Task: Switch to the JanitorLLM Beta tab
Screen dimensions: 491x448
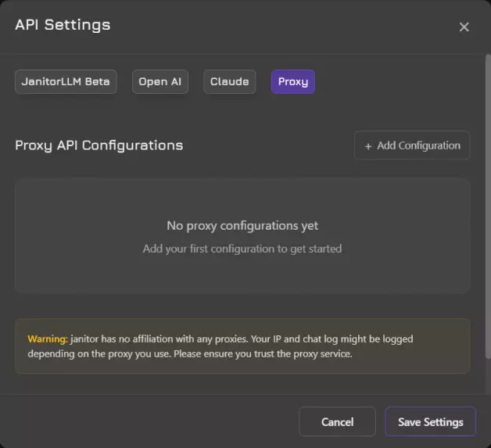Action: click(66, 82)
